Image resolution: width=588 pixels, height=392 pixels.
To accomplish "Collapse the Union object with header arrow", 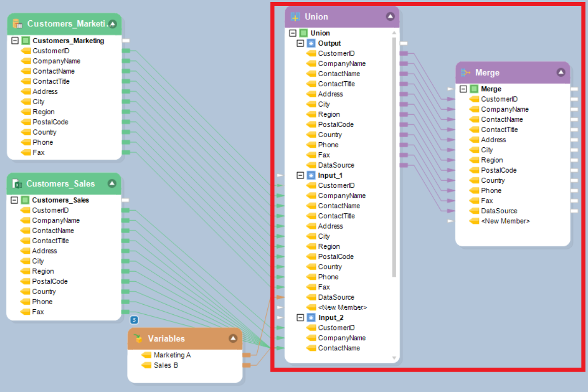I will click(x=390, y=16).
